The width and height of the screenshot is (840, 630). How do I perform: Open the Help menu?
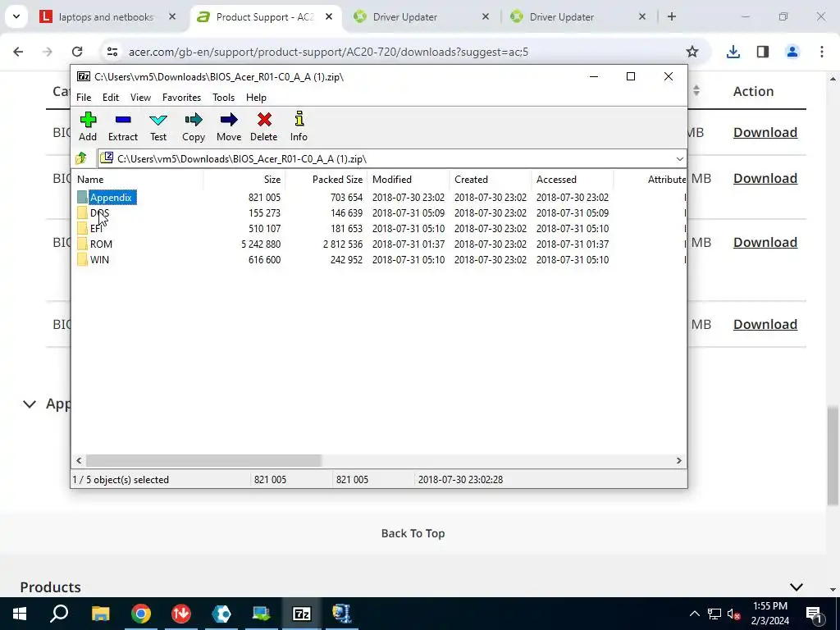(256, 98)
